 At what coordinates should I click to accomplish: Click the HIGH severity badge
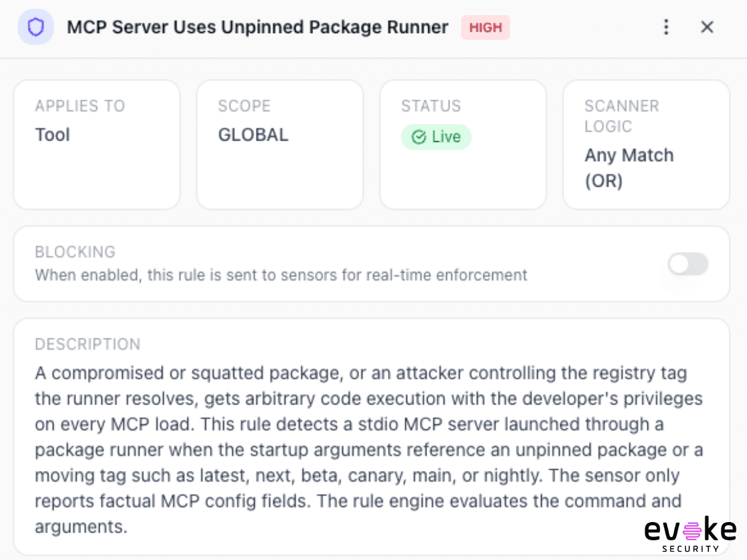486,28
